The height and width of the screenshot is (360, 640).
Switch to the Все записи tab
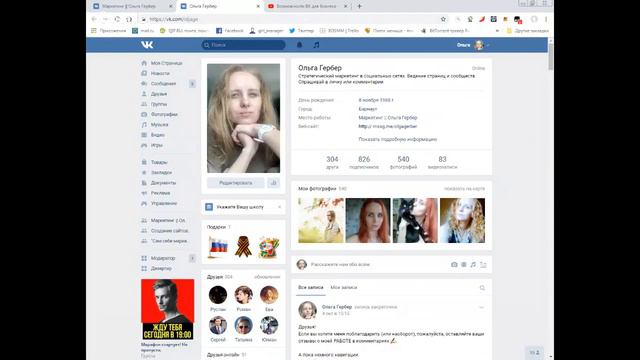coord(311,288)
